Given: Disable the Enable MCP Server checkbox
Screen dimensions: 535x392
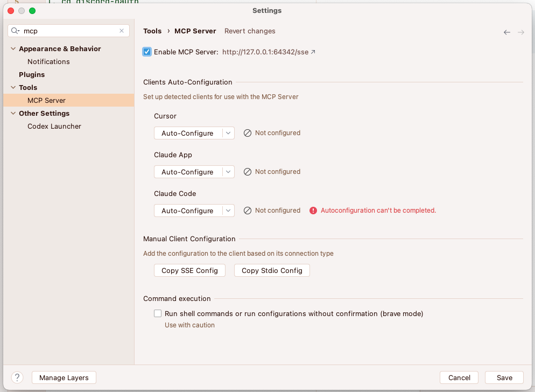Looking at the screenshot, I should [147, 52].
